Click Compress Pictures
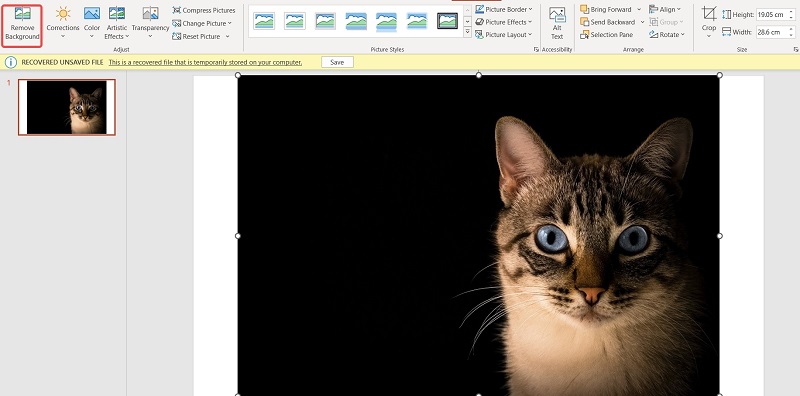 pyautogui.click(x=204, y=10)
